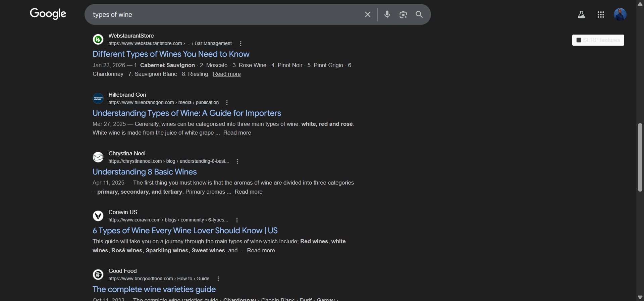Click the WebstaurantStore site name
644x301 pixels.
[131, 36]
